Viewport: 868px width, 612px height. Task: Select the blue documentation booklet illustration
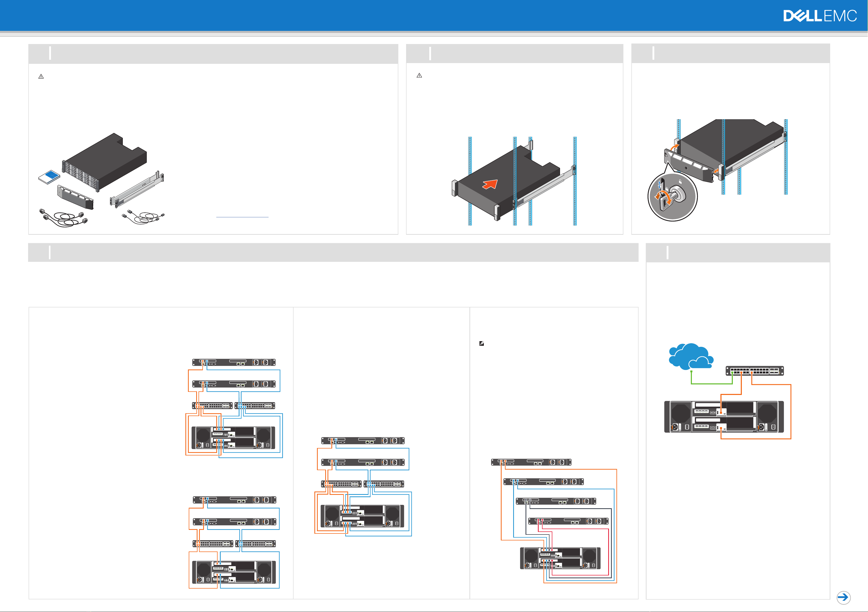[49, 177]
